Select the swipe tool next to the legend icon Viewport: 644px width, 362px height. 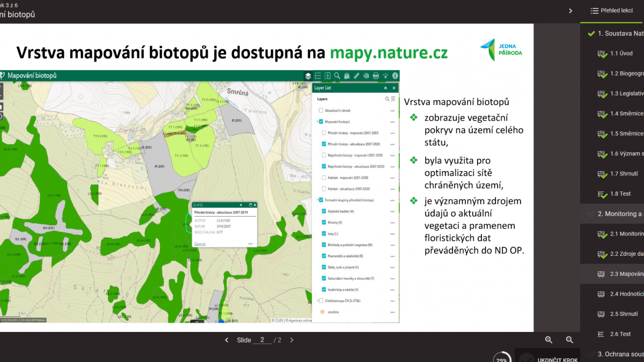click(x=327, y=76)
